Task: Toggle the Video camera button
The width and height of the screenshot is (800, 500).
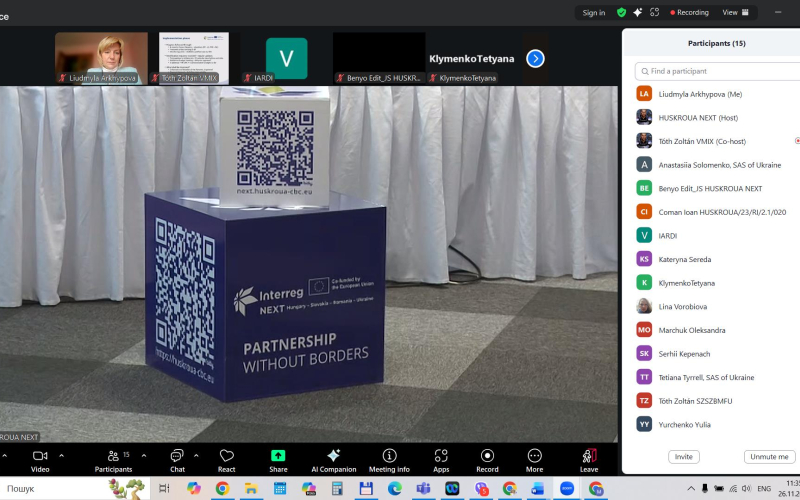Action: [40, 458]
